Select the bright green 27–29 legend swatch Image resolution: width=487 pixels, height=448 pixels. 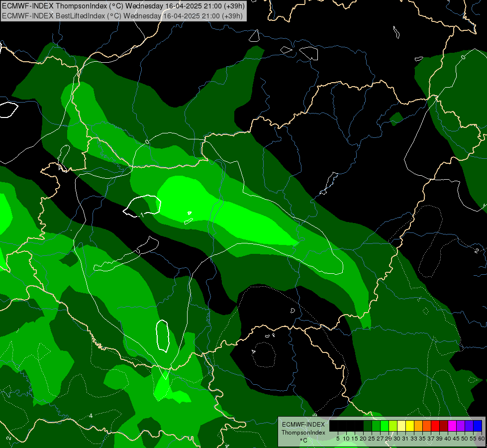385,426
